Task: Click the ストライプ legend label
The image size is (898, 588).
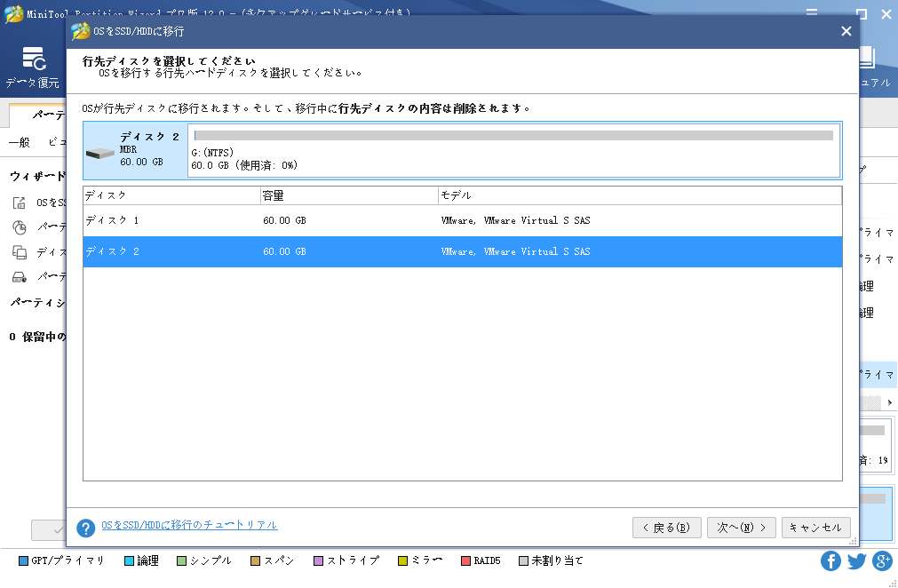Action: (x=353, y=561)
